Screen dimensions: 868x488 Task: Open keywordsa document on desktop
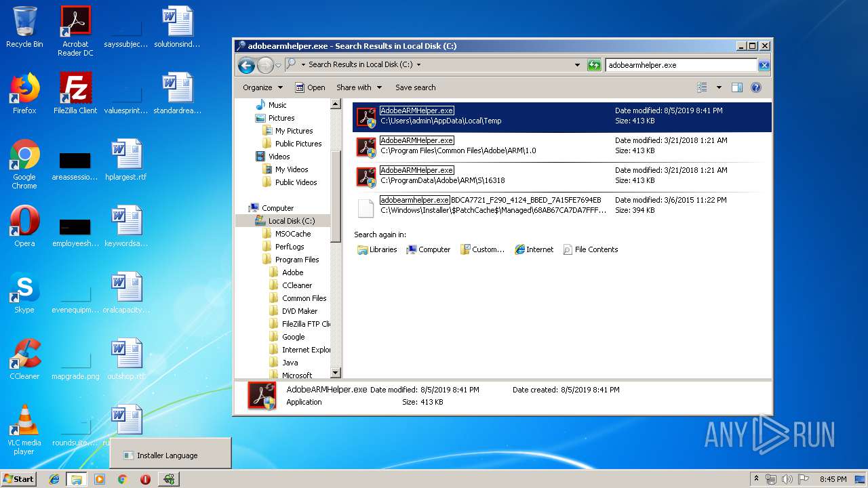(x=126, y=226)
